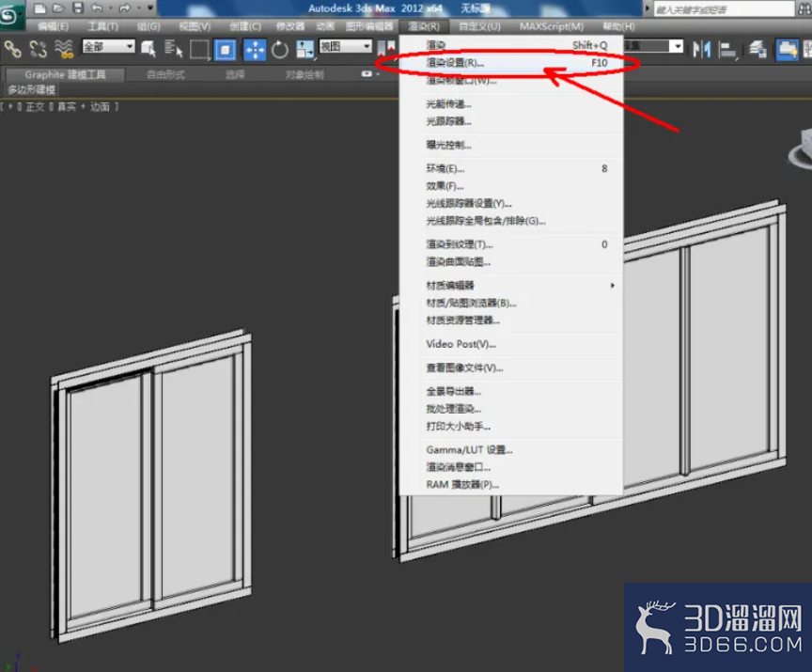Image resolution: width=812 pixels, height=672 pixels.
Task: Choose 曝光控制... menu entry
Action: [511, 145]
